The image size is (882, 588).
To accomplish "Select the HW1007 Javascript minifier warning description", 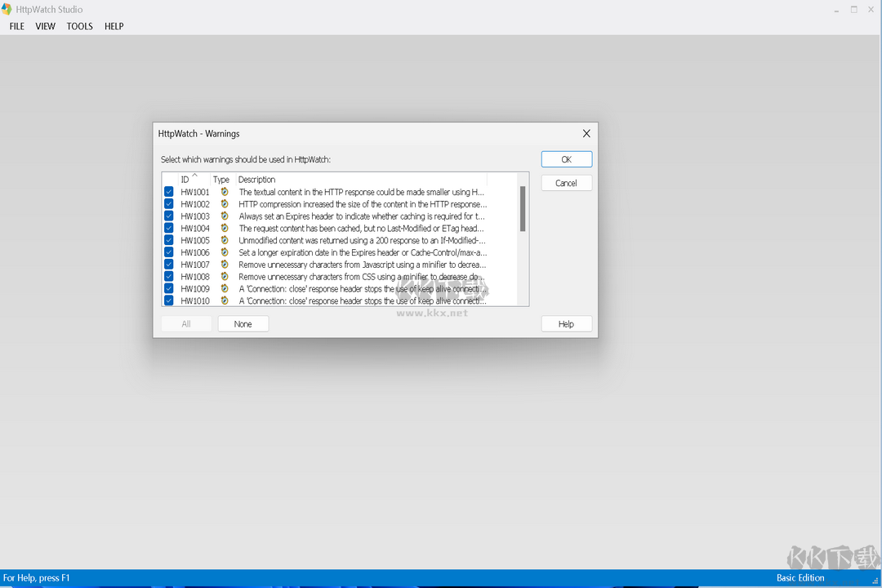I will point(363,265).
